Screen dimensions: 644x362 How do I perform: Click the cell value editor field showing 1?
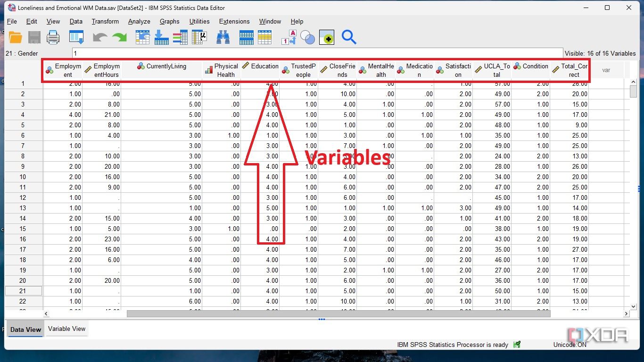318,53
